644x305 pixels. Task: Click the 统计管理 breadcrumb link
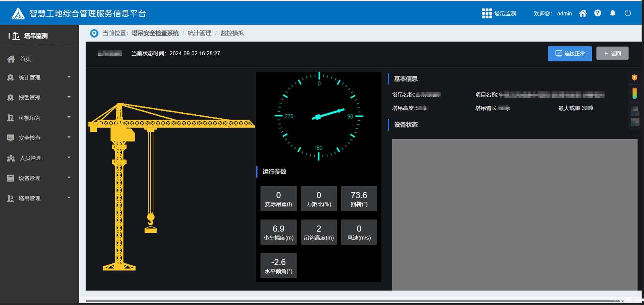199,33
